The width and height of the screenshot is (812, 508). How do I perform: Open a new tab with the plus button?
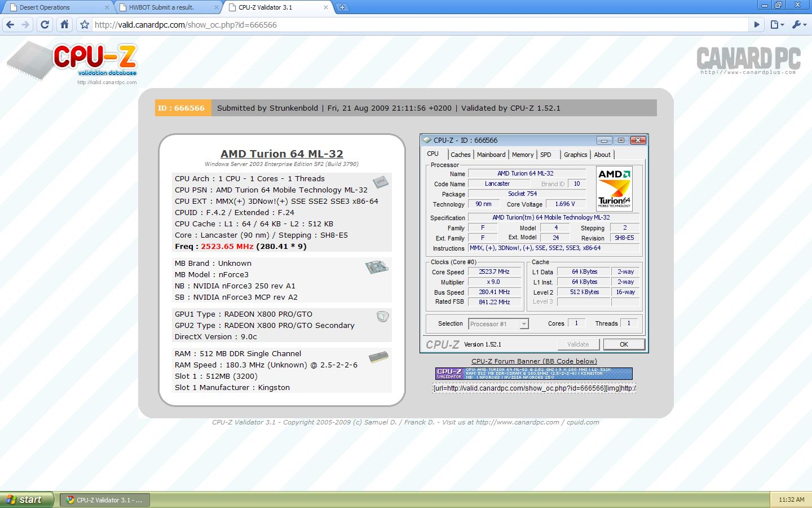pyautogui.click(x=342, y=7)
